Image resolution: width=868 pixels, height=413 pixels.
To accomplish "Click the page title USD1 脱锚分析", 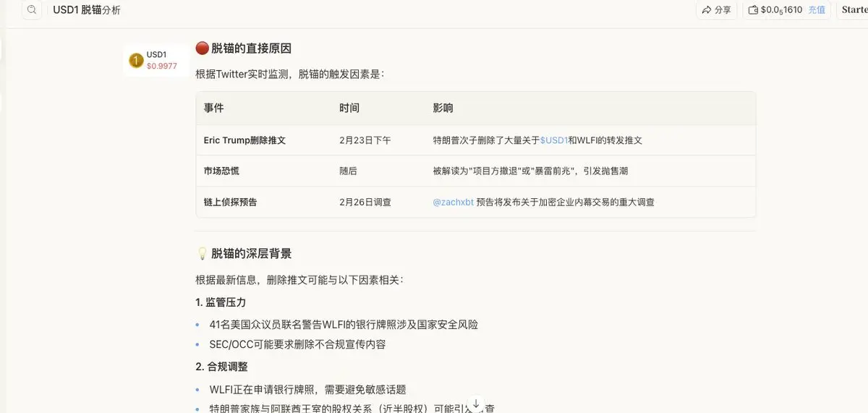I will tap(87, 10).
